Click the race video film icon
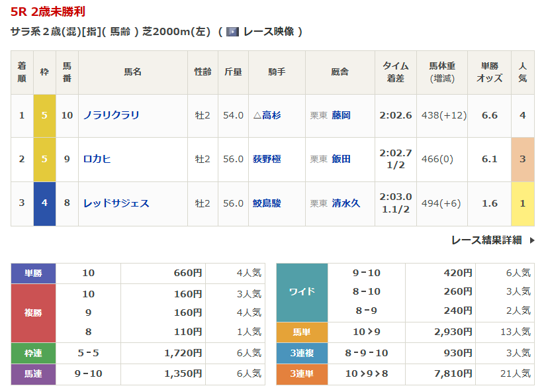The height and width of the screenshot is (392, 546). pos(232,32)
